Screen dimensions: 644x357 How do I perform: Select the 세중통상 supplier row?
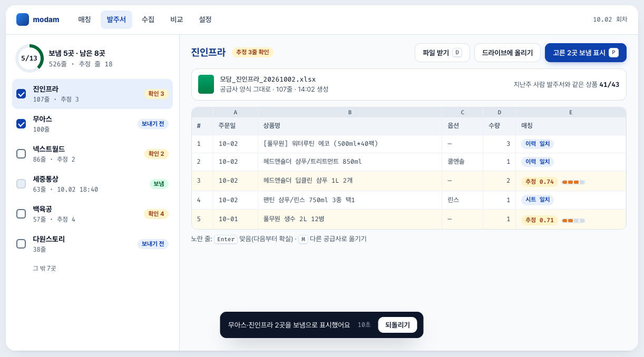pos(92,184)
